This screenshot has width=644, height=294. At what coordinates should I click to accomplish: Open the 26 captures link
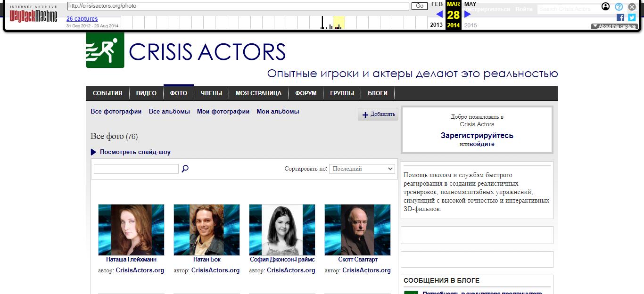coord(82,19)
